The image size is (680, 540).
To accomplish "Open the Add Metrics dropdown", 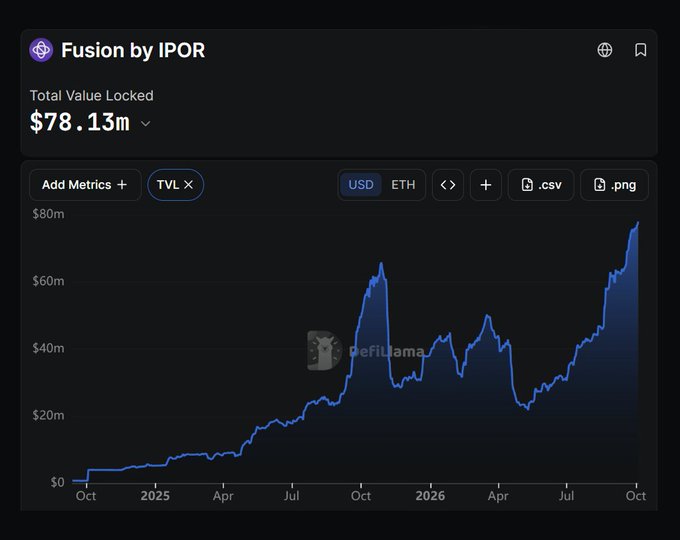I will pyautogui.click(x=85, y=185).
